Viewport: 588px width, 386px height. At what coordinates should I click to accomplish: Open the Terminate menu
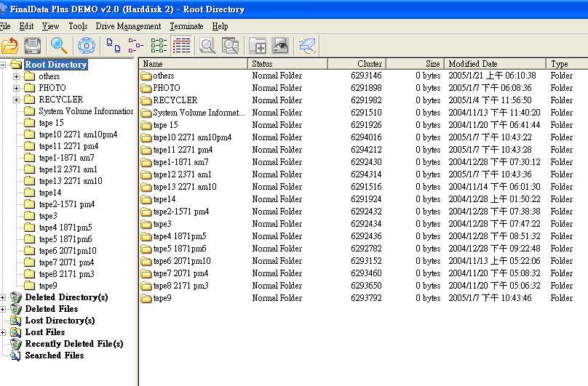pyautogui.click(x=186, y=26)
